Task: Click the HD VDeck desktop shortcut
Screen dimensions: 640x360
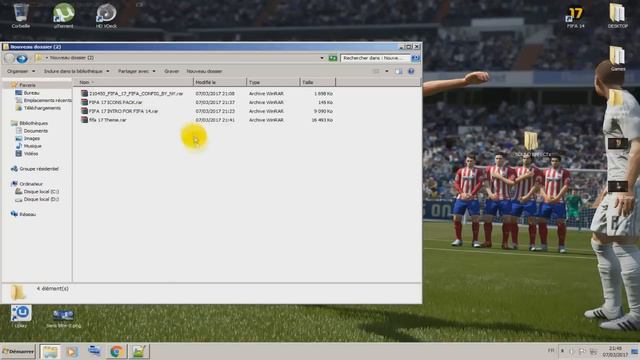Action: 106,15
